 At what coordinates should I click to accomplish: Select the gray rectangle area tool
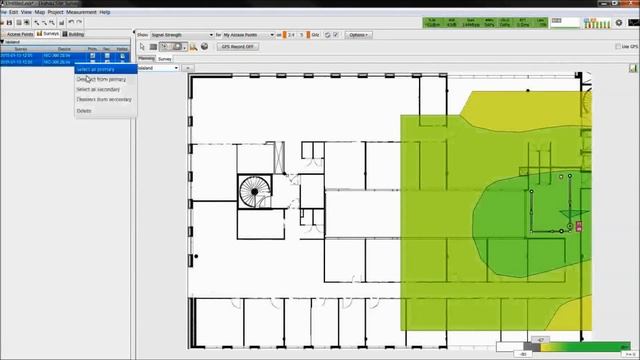pyautogui.click(x=153, y=47)
